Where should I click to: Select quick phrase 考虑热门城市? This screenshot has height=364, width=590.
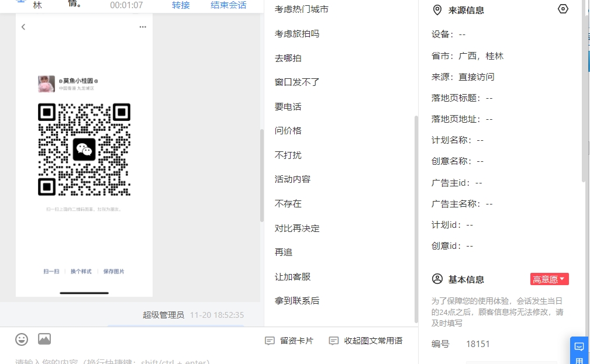tap(301, 9)
